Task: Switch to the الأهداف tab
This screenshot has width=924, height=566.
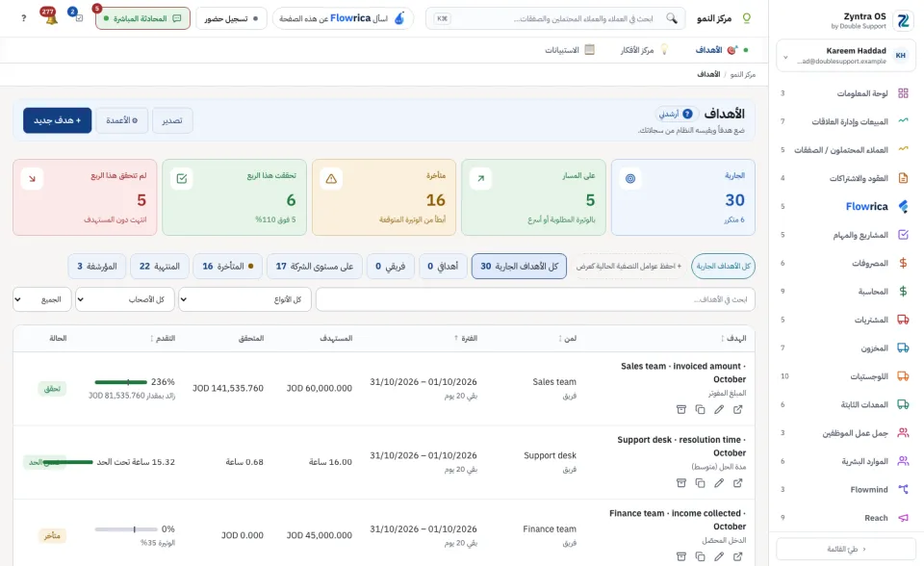Action: tap(715, 50)
